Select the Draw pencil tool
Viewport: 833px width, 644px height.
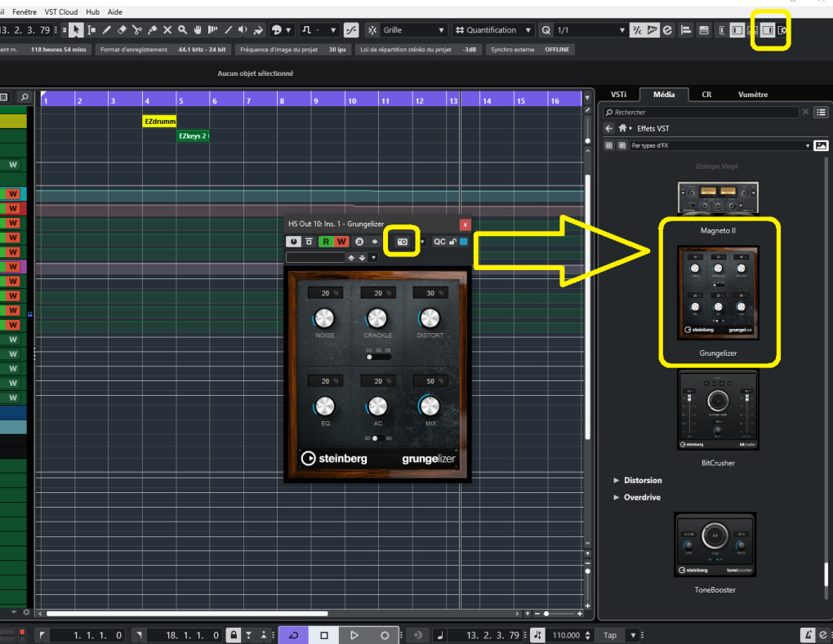click(106, 30)
